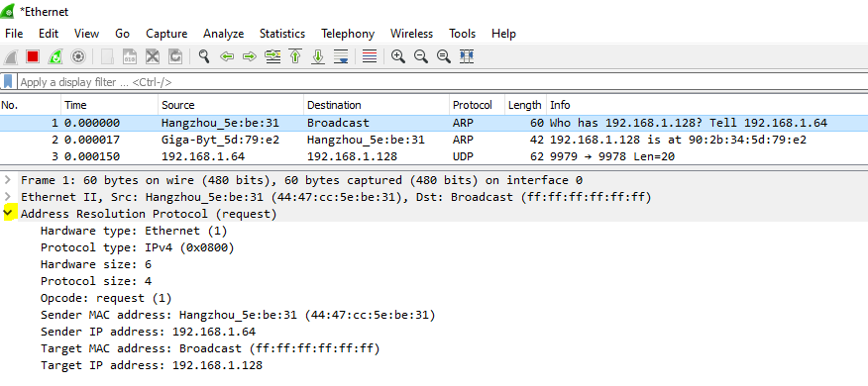868x386 pixels.
Task: Zoom in on packet text
Action: [x=398, y=56]
